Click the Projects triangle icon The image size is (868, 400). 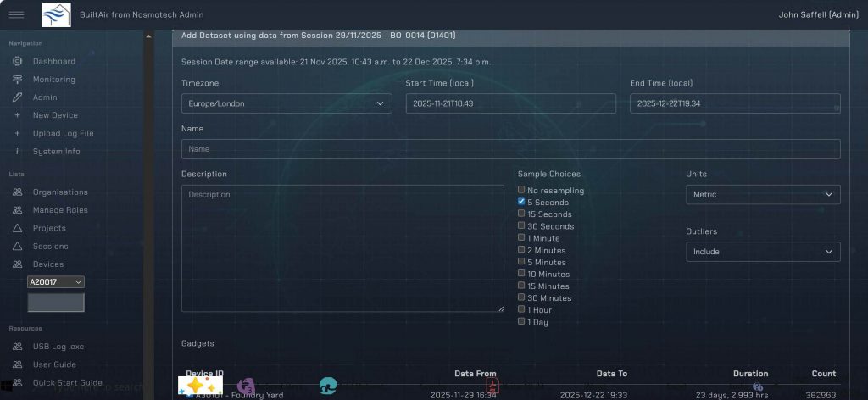tap(17, 228)
